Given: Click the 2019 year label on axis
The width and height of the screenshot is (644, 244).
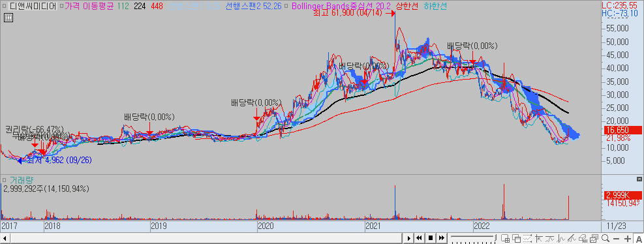Looking at the screenshot, I should tap(159, 226).
